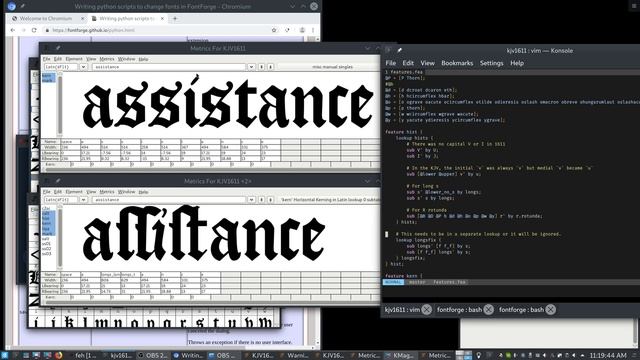Viewport: 640px width, 360px height.
Task: Click the pin icon in Konsole title bar
Action: coord(399,51)
